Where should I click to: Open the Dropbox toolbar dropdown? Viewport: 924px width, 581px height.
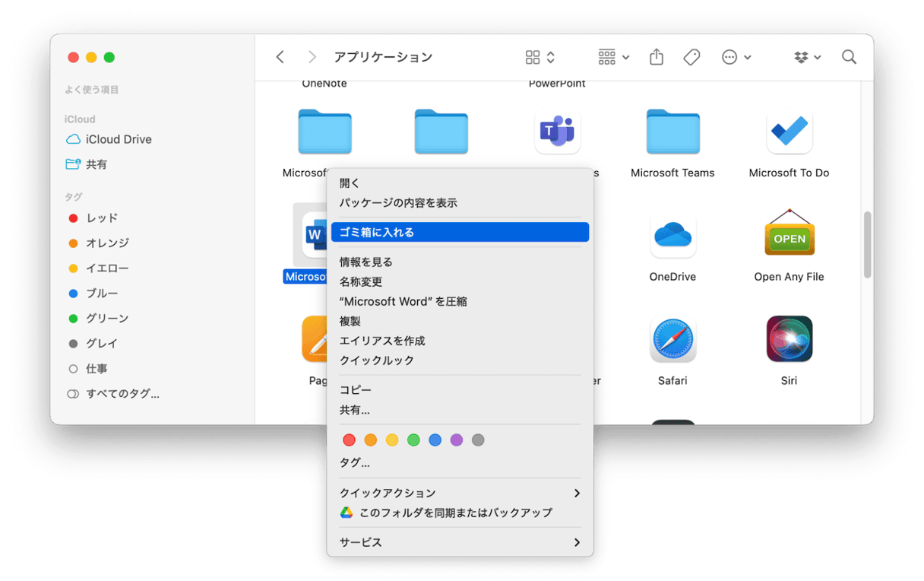point(807,57)
